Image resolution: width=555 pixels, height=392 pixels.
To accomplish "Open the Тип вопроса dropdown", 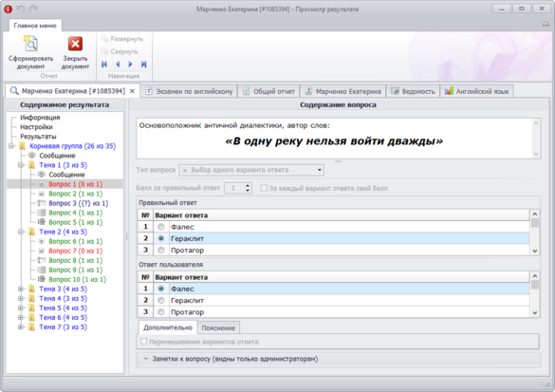I will pyautogui.click(x=251, y=170).
